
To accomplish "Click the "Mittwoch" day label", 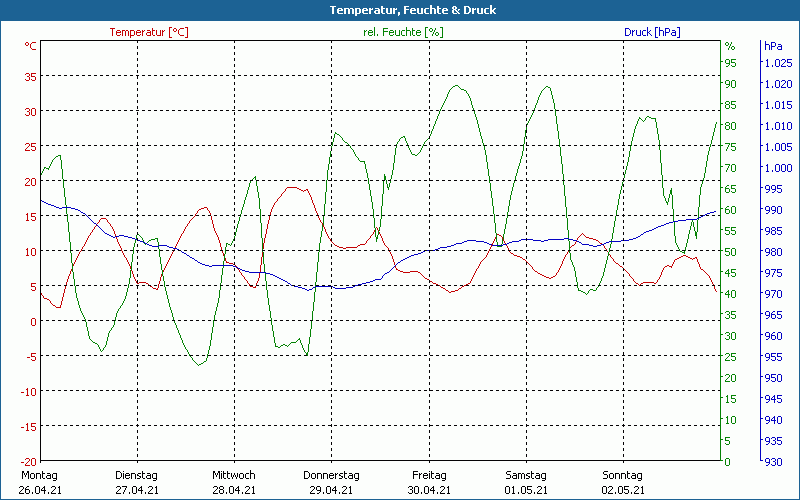I will coord(234,476).
